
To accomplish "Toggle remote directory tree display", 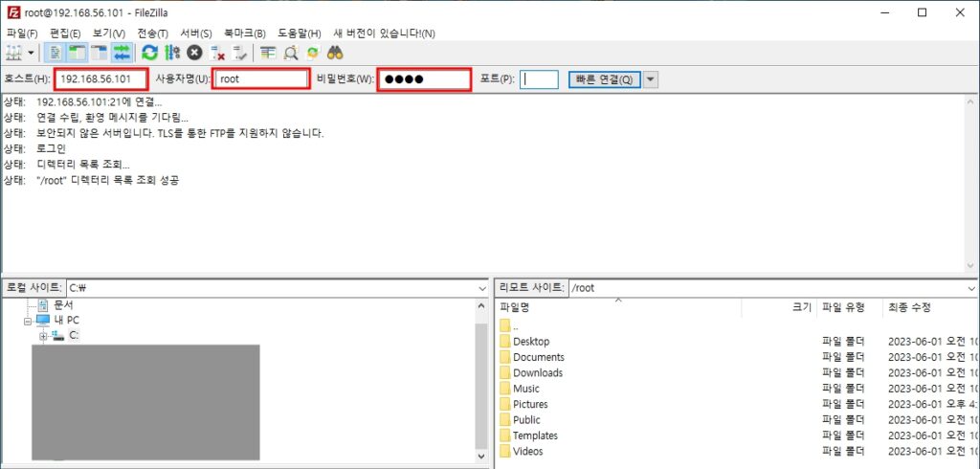I will tap(100, 54).
